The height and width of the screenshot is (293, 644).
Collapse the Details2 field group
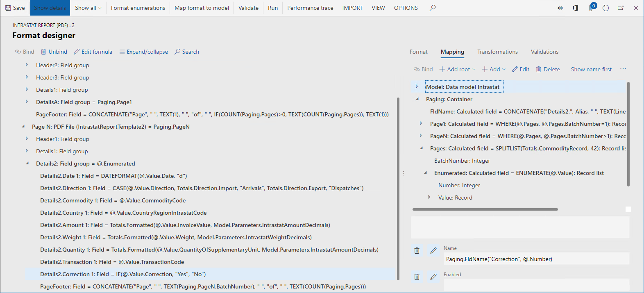click(27, 164)
